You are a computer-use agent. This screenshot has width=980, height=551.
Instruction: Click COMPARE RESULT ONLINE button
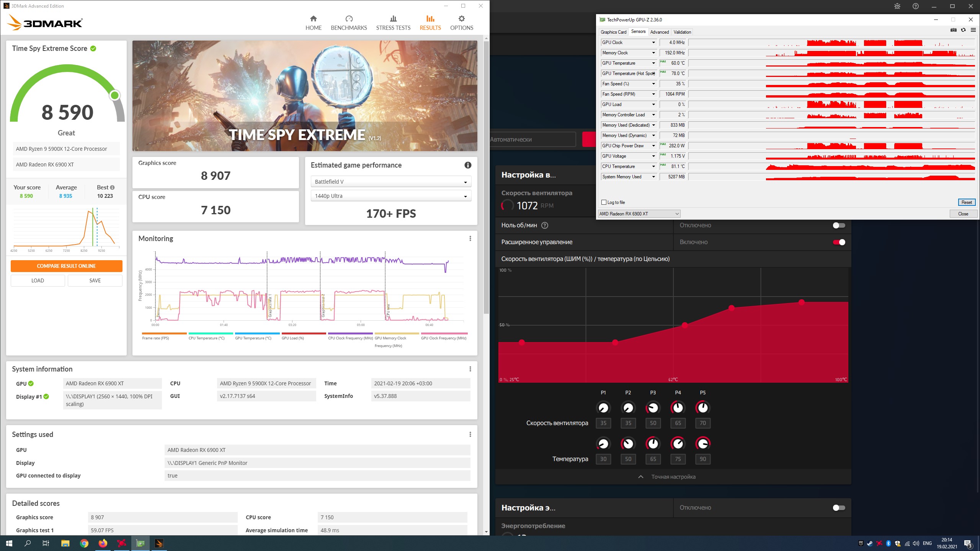66,266
